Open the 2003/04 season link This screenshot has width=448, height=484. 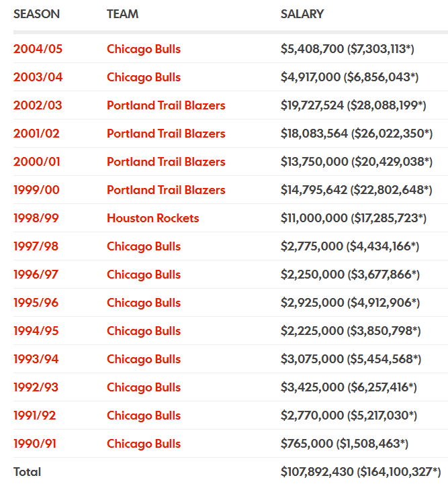[38, 77]
